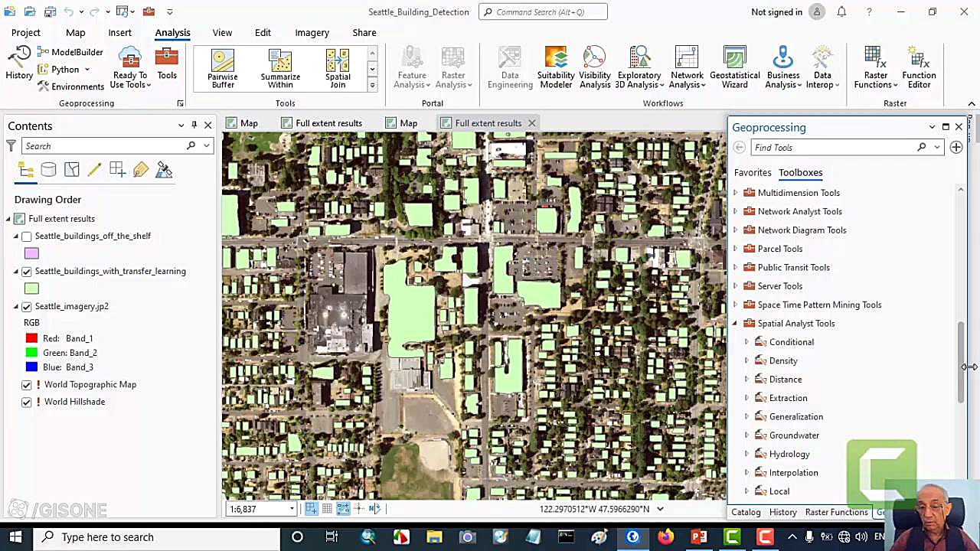Click the add plus button in Geoprocessing
The width and height of the screenshot is (980, 551).
956,147
